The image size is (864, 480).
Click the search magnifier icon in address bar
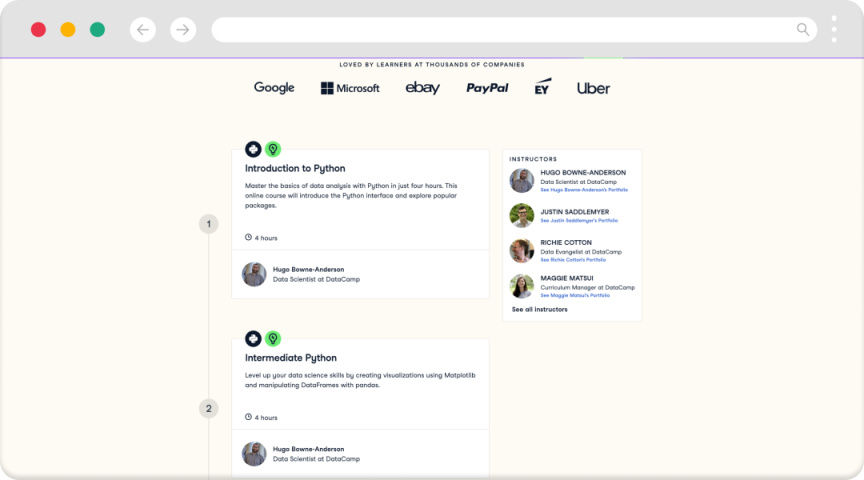[x=803, y=29]
